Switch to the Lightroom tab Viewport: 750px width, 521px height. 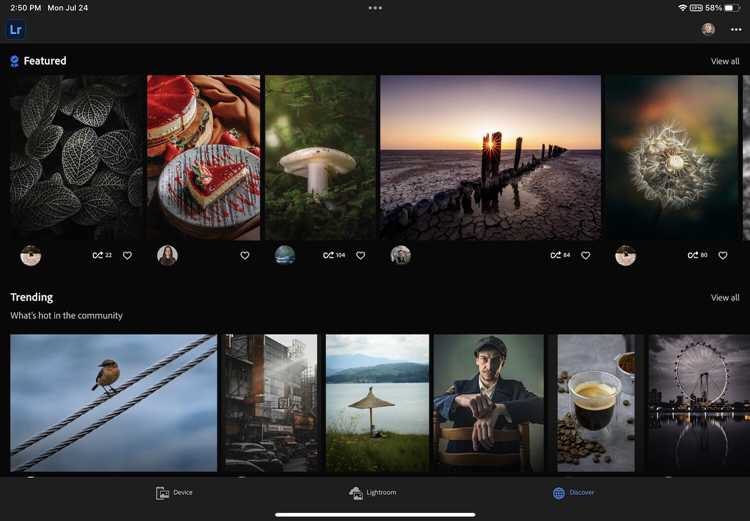[x=373, y=493]
